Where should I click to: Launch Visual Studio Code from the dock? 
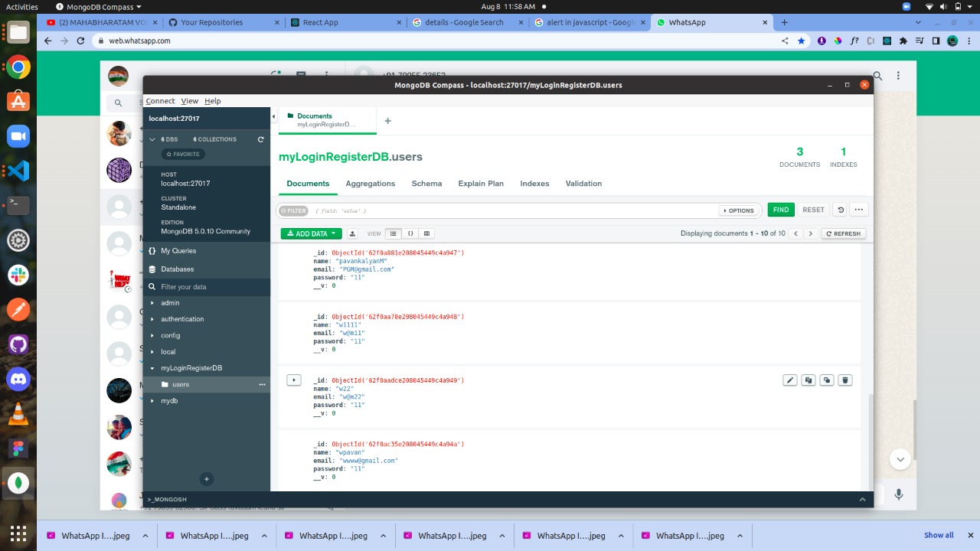pyautogui.click(x=18, y=171)
